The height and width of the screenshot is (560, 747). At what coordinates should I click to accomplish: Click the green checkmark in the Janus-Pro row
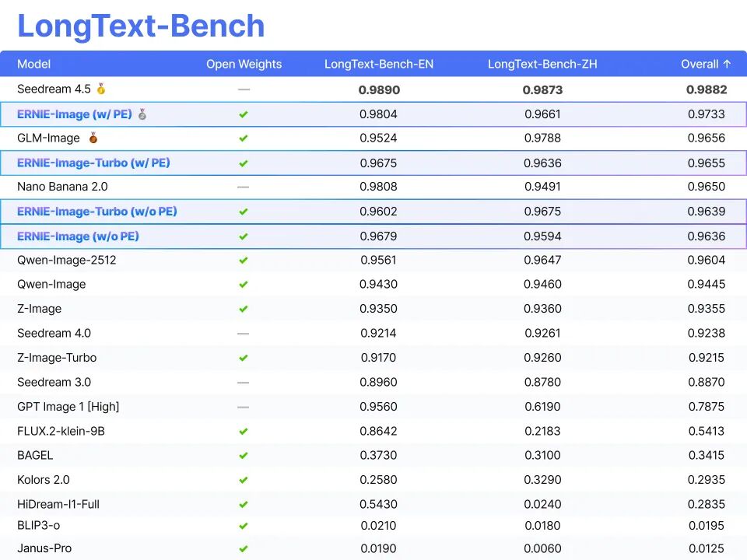click(x=244, y=549)
